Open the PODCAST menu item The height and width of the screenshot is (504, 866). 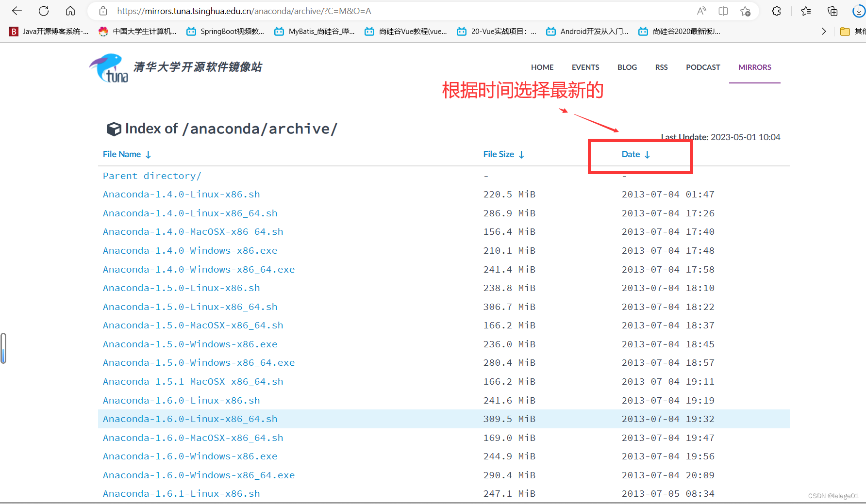coord(703,67)
